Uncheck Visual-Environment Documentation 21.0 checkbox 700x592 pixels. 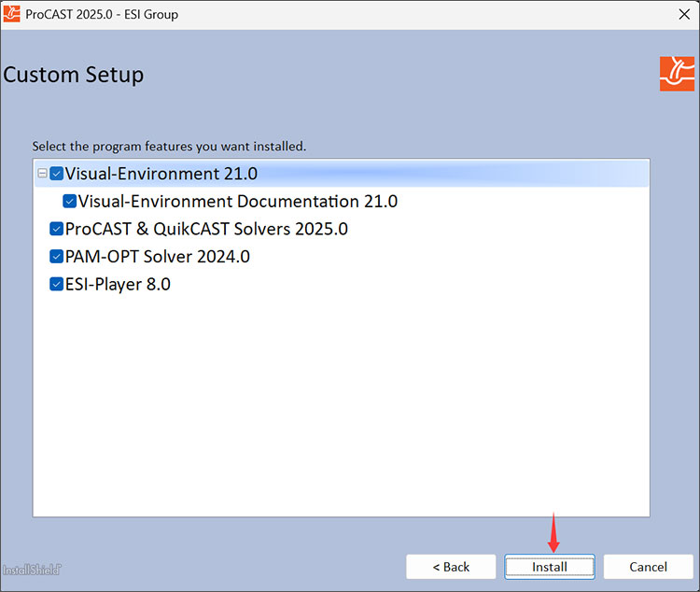69,201
